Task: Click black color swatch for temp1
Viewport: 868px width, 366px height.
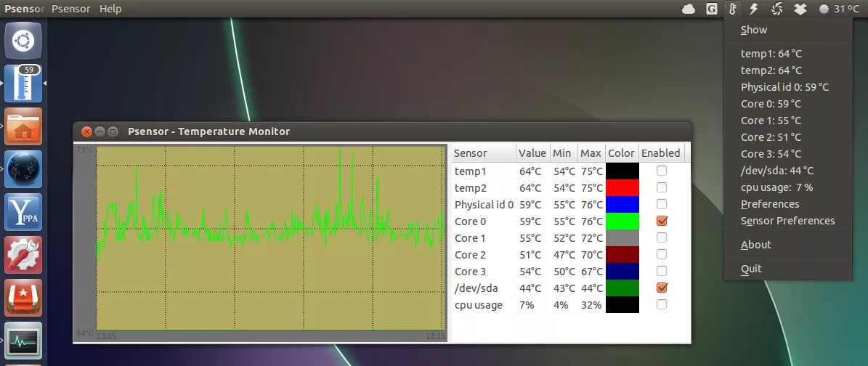Action: 622,171
